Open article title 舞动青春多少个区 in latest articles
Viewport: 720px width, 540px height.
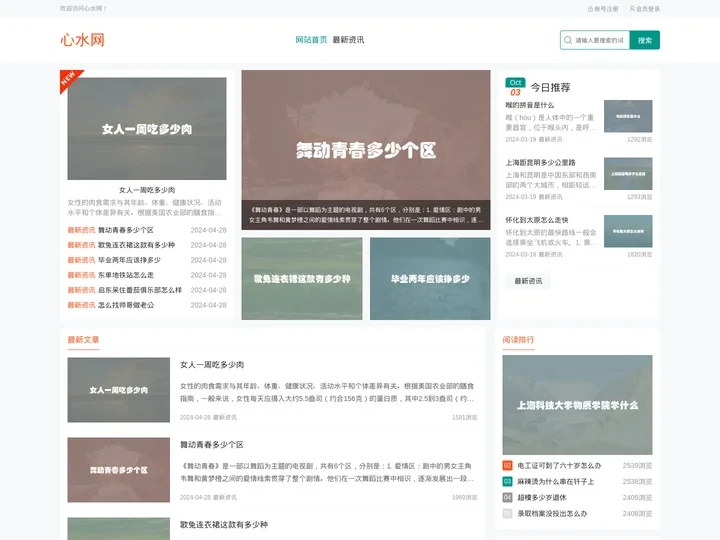[x=212, y=444]
